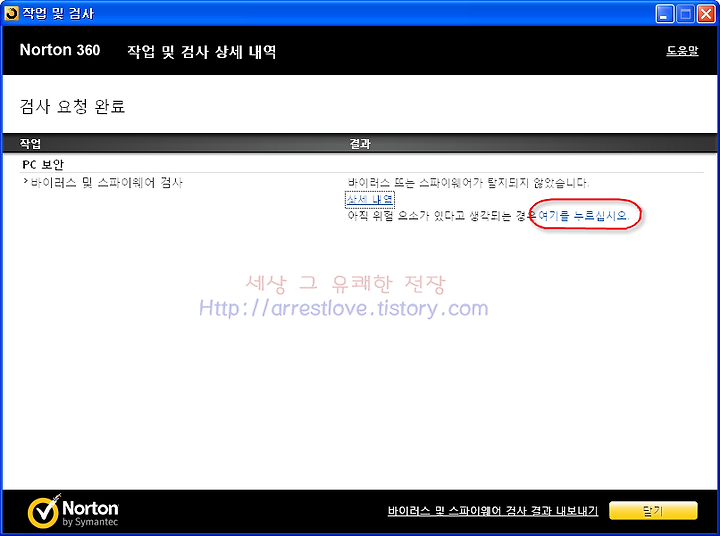720x536 pixels.
Task: Select the 바이러스 및 스파이웨어 검사 task text
Action: (x=107, y=183)
